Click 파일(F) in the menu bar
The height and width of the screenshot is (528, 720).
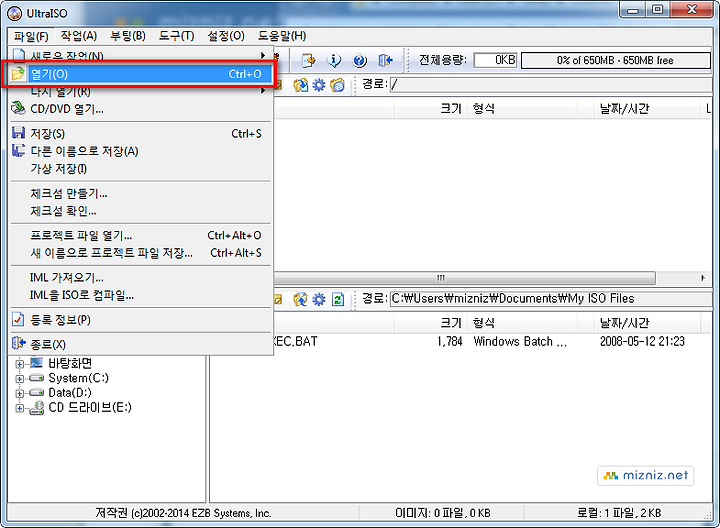31,36
